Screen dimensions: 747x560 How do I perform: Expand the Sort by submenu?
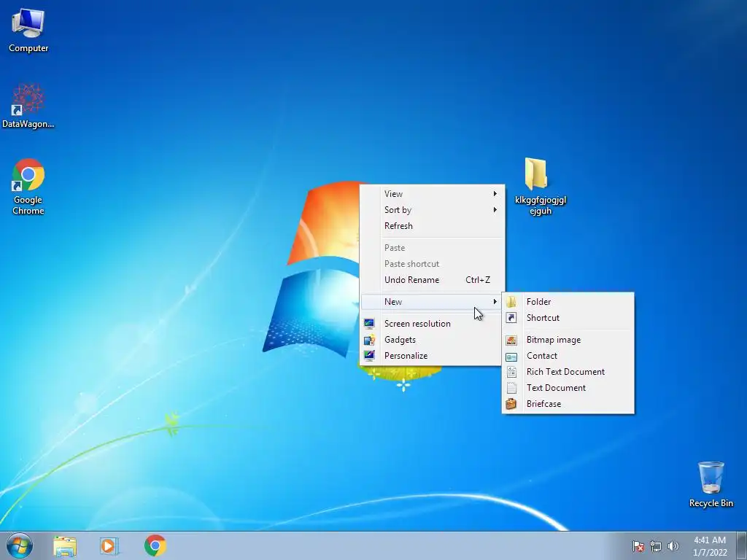click(430, 210)
